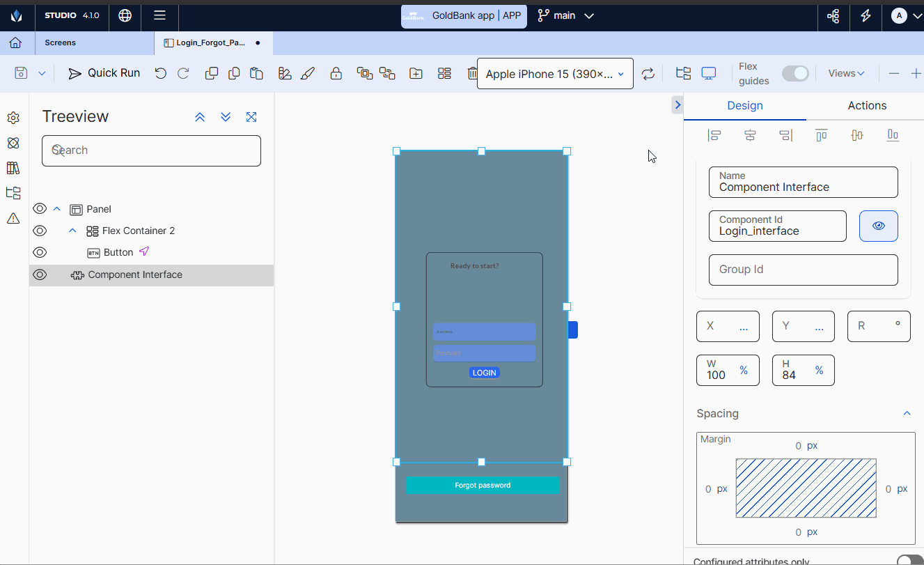Click the Treeview search field
Image resolution: width=924 pixels, height=565 pixels.
[151, 150]
